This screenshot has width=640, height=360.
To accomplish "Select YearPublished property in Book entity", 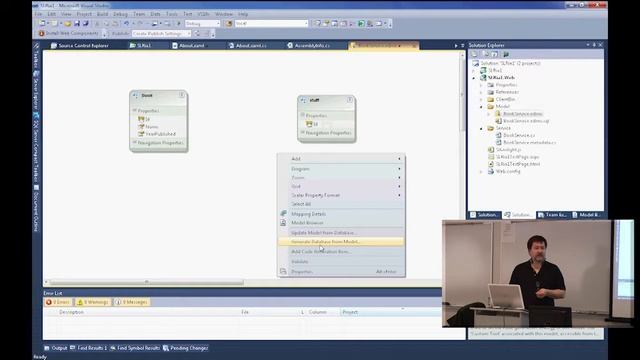I will [x=160, y=134].
